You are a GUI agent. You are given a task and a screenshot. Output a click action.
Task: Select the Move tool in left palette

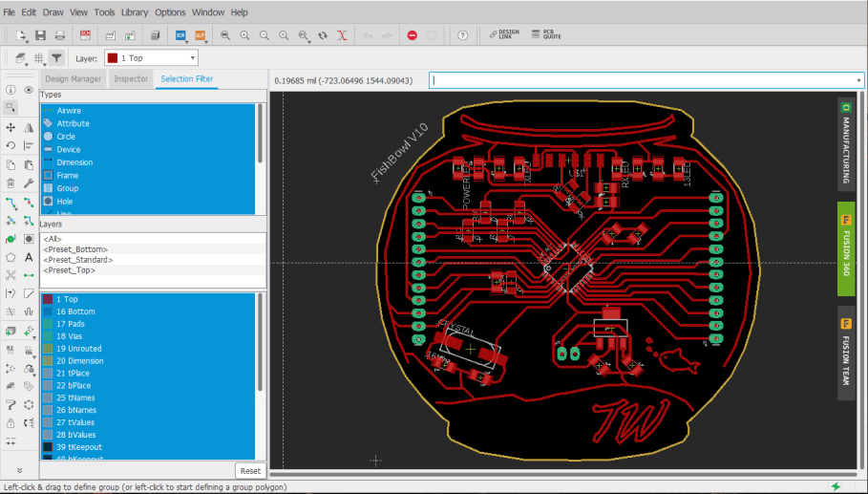pyautogui.click(x=11, y=127)
